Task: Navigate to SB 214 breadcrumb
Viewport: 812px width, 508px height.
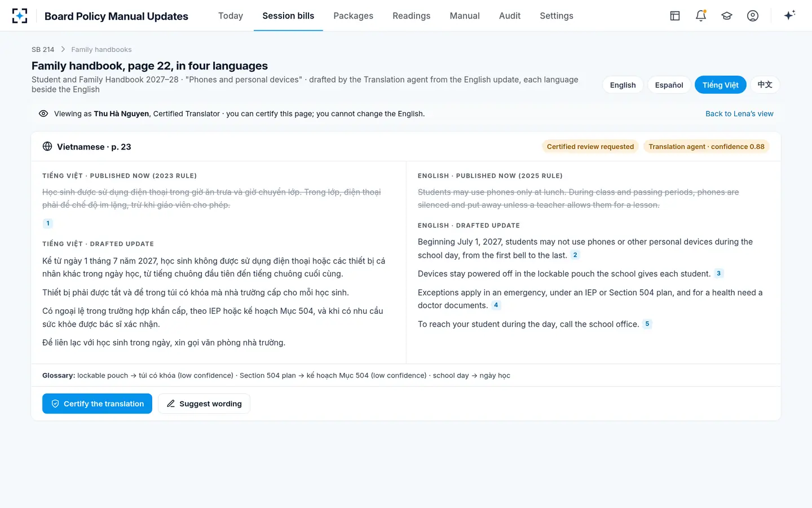Action: (43, 50)
